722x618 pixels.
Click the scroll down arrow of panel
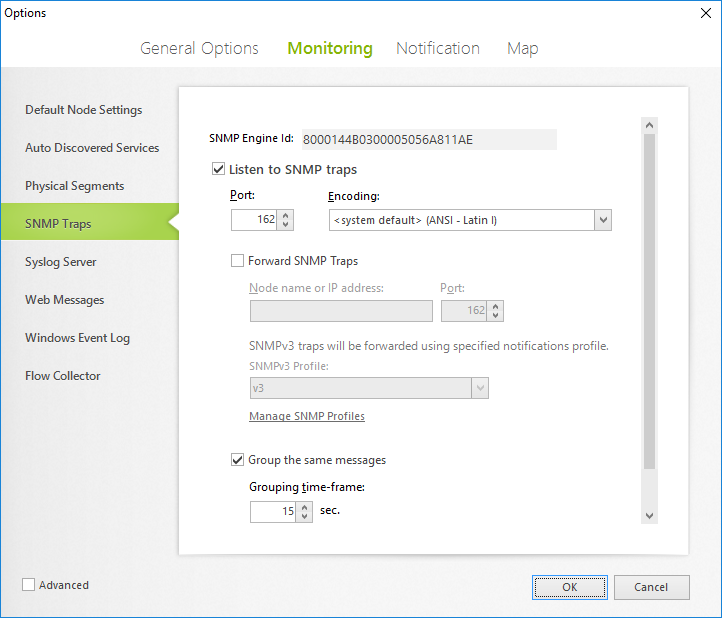pyautogui.click(x=649, y=516)
